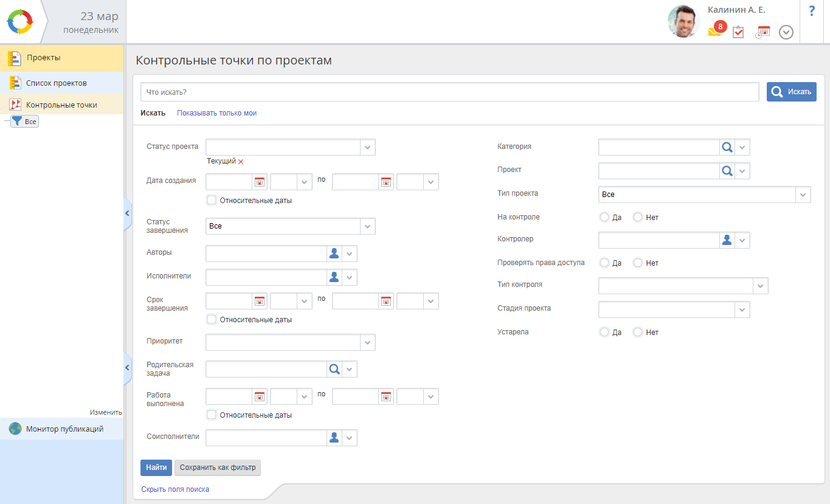Open the calendar icon in top header
The width and height of the screenshot is (830, 504).
click(x=763, y=32)
